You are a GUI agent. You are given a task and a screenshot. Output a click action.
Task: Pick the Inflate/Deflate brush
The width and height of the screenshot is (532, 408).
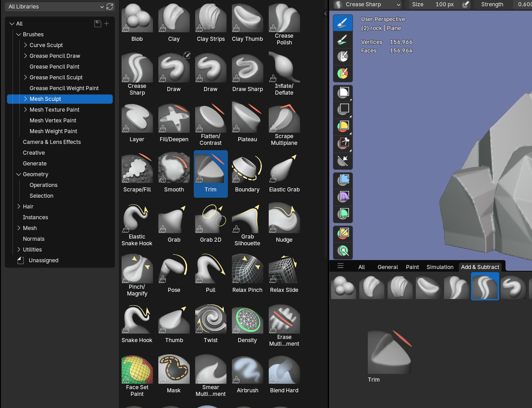[x=284, y=74]
